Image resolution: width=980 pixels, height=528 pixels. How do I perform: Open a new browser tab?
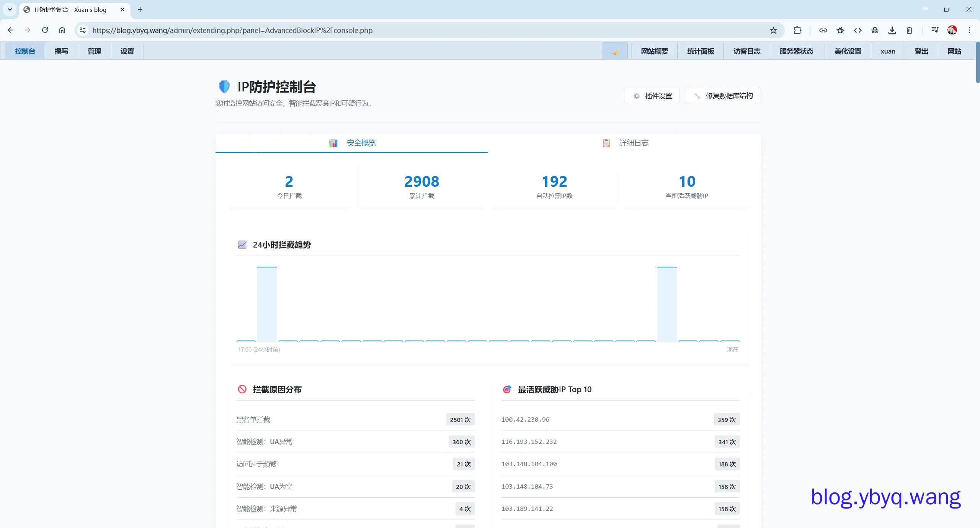tap(140, 10)
